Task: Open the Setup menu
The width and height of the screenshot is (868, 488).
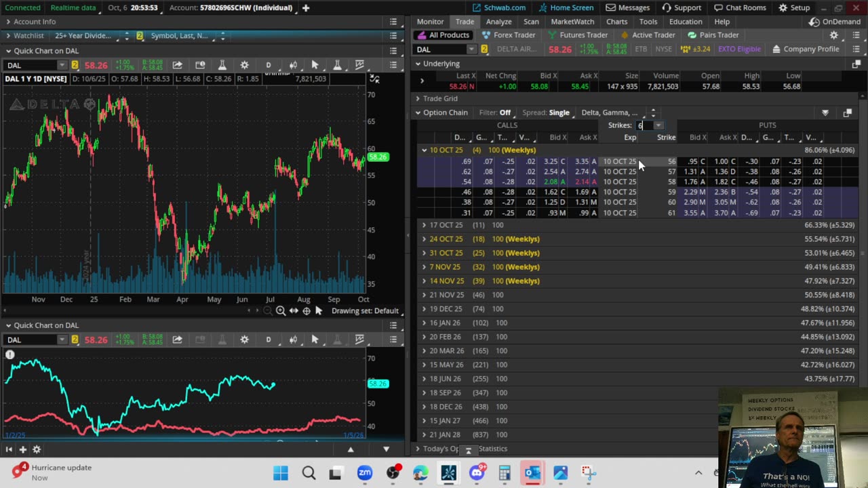Action: (x=794, y=7)
